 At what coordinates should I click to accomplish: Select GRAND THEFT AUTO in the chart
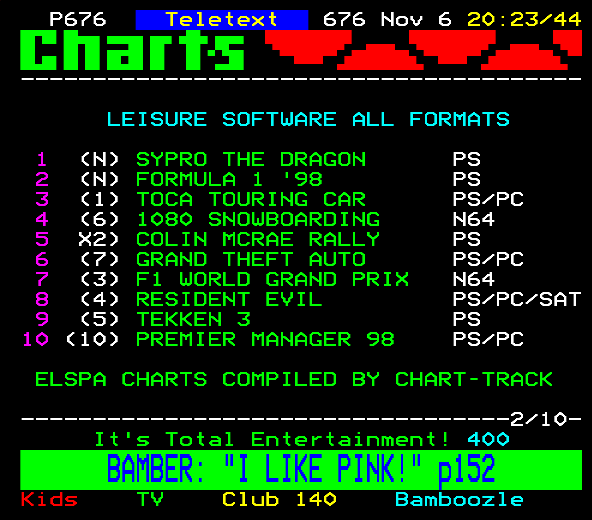(251, 259)
